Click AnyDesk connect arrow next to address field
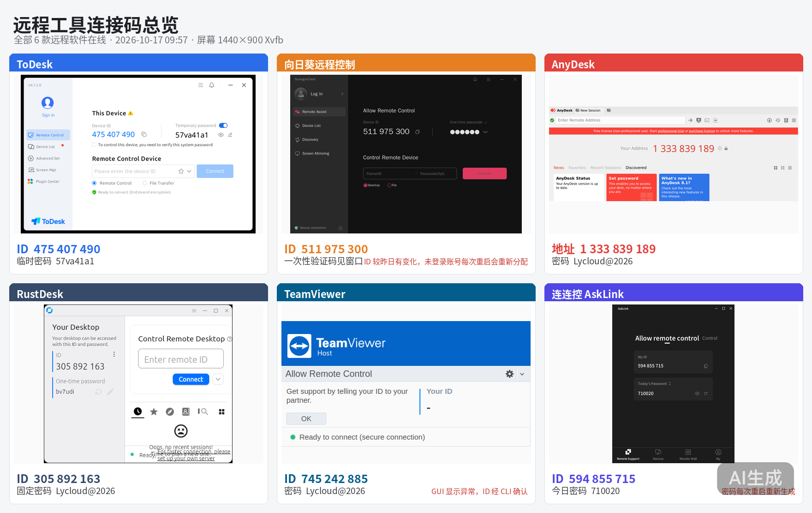 click(x=690, y=120)
